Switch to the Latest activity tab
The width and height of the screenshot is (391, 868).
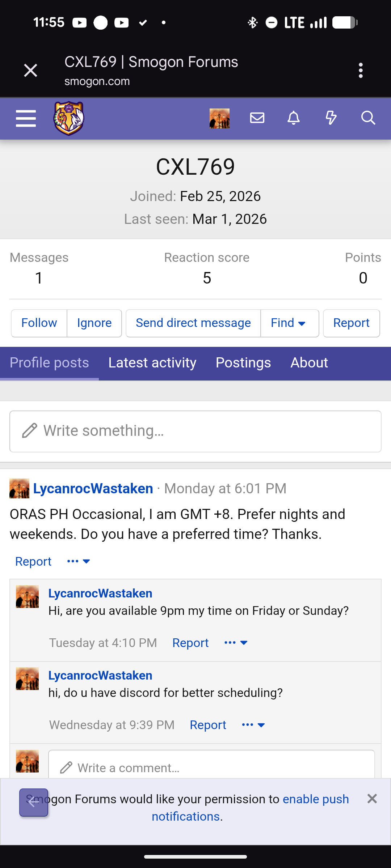click(152, 363)
